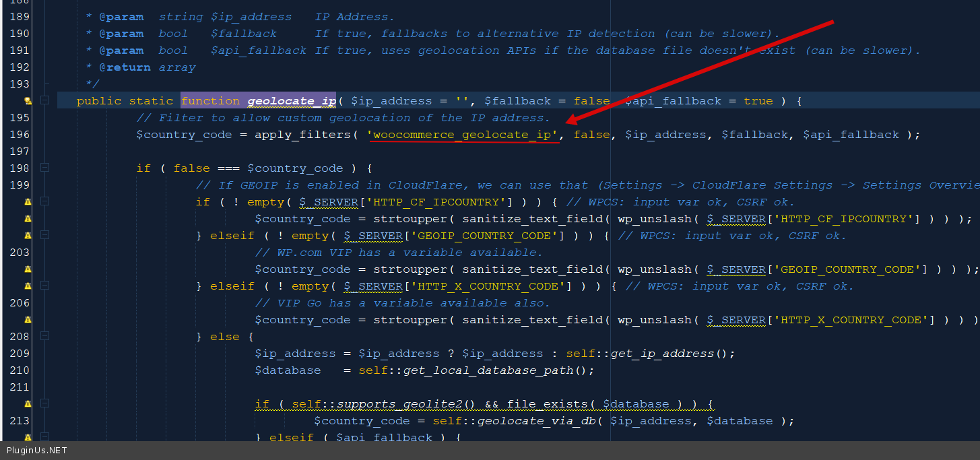Click line number 196 in the gutter
Viewport: 980px width, 460px height.
pyautogui.click(x=20, y=135)
